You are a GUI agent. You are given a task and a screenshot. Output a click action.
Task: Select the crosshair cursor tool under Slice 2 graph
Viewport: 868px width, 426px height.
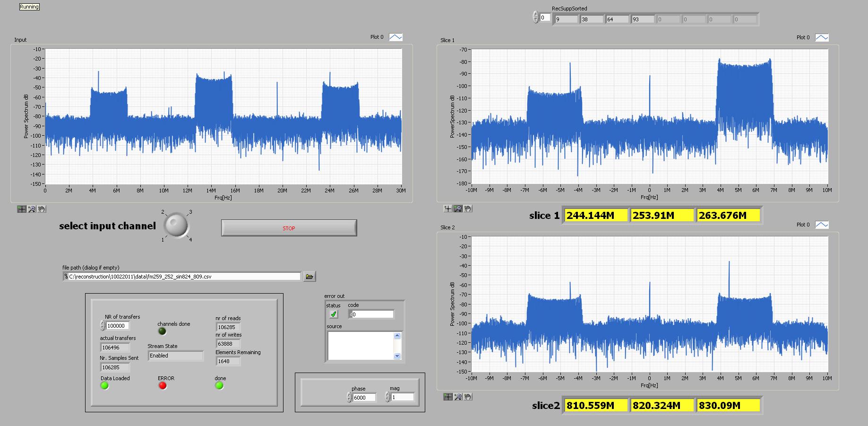(x=448, y=397)
